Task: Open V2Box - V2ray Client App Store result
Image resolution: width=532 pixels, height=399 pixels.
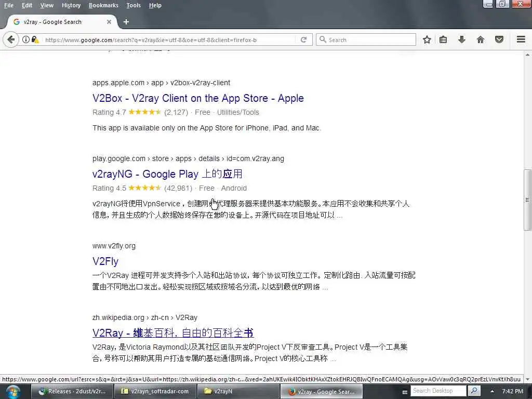Action: 198,98
